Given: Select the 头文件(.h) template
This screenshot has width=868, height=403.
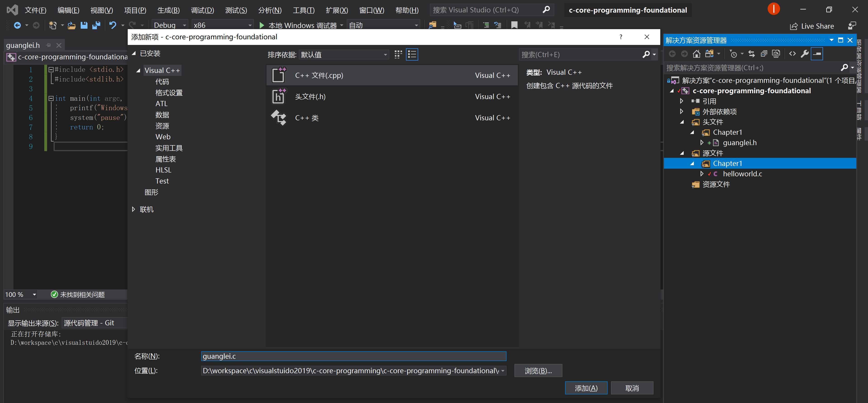Looking at the screenshot, I should click(392, 97).
